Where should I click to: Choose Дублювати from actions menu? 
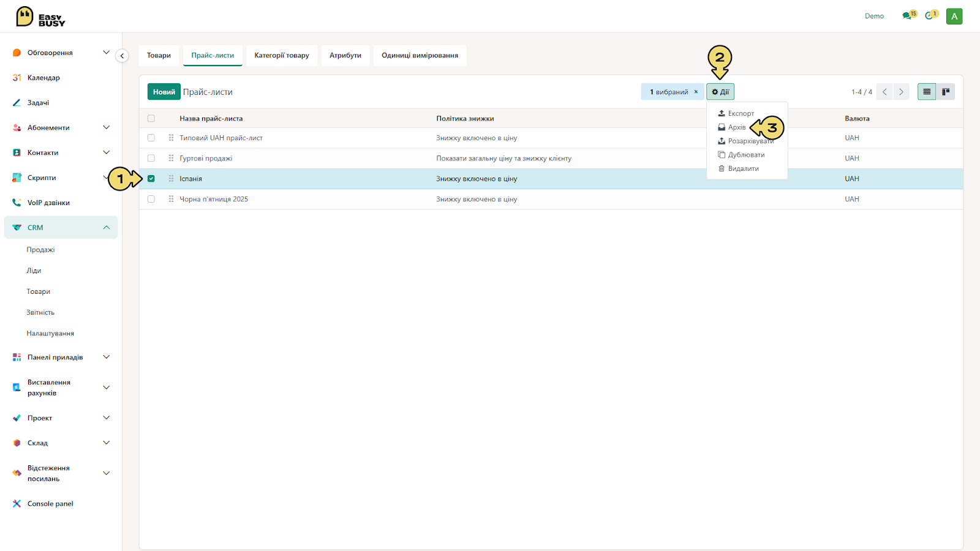[746, 155]
